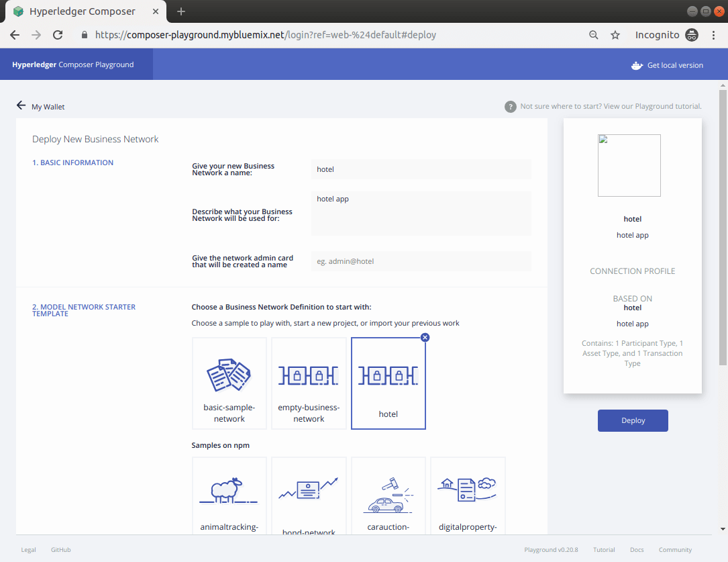
Task: Pick the animaltracking sheep icon sample
Action: 228,490
